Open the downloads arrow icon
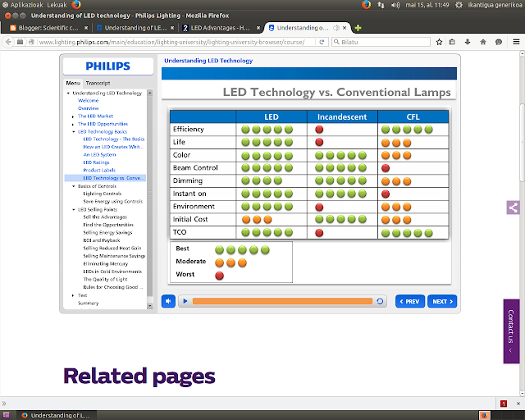525x420 pixels. [x=468, y=42]
